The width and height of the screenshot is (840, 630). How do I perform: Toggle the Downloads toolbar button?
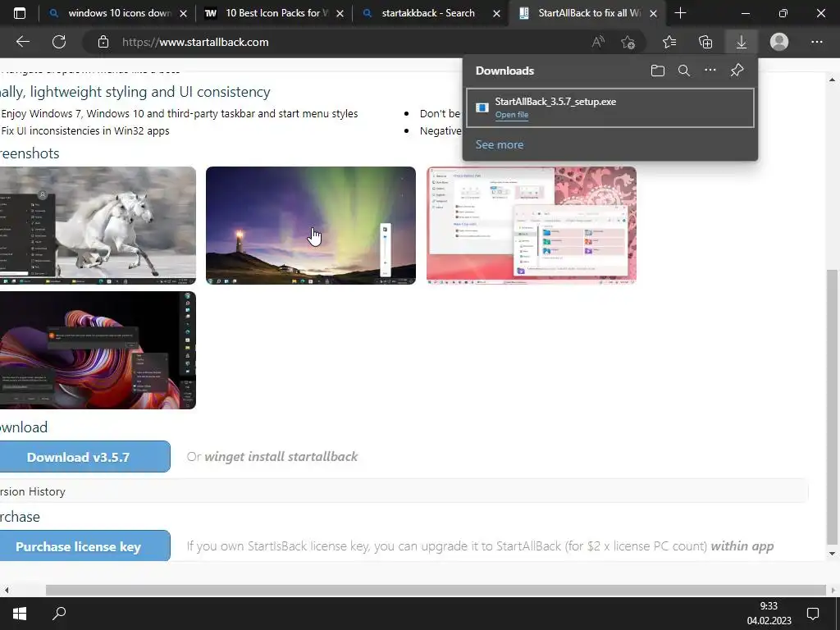pyautogui.click(x=742, y=42)
